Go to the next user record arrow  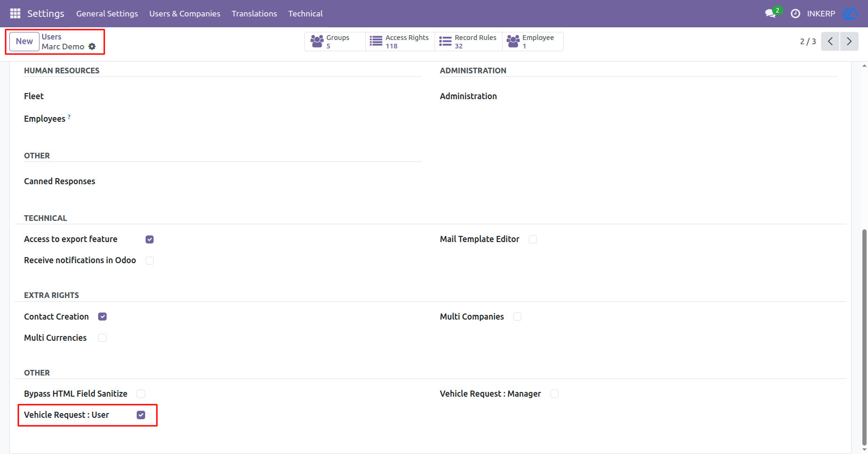849,41
